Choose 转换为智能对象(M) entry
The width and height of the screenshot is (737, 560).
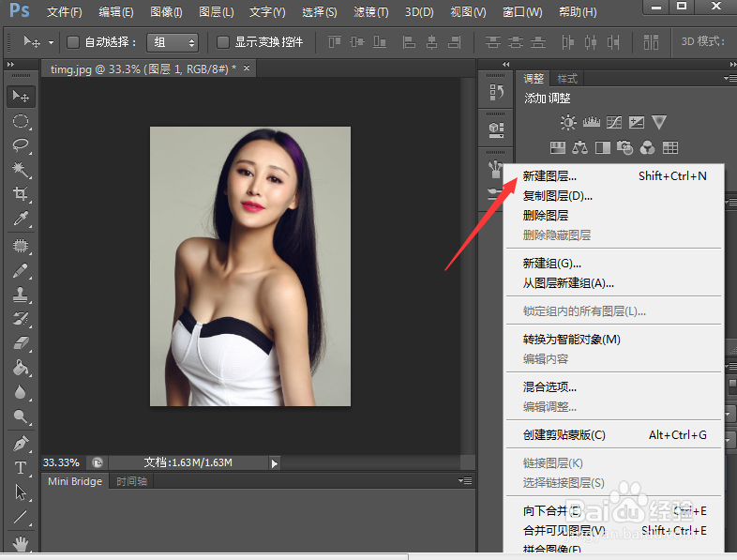(x=614, y=340)
